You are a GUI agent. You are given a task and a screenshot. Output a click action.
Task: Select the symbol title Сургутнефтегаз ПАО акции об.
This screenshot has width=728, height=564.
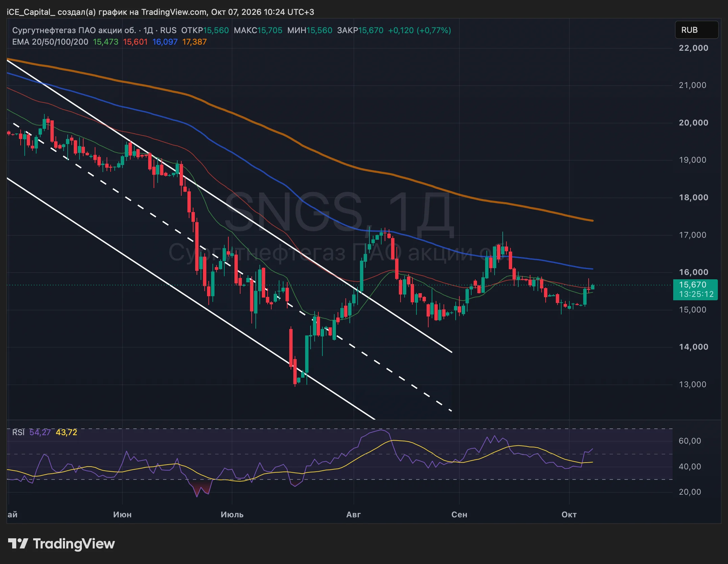click(74, 30)
